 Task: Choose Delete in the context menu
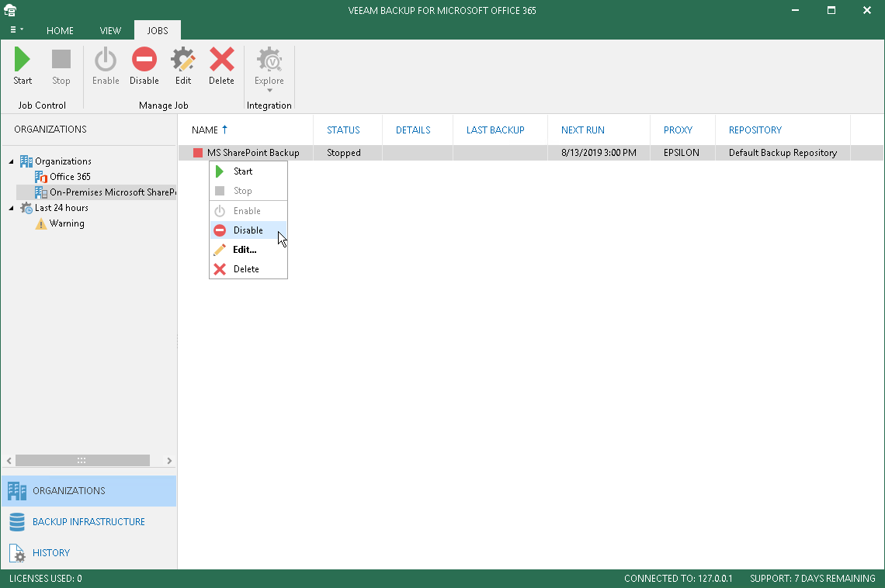pos(248,269)
